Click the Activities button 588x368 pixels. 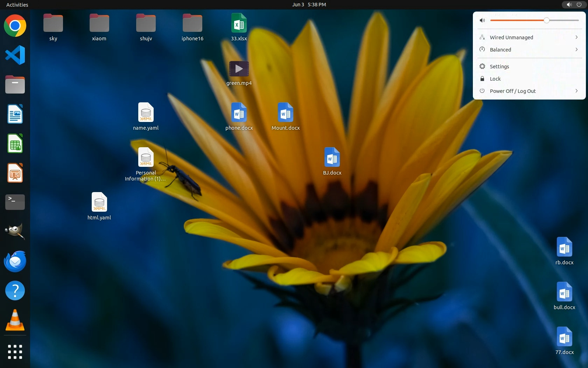click(17, 5)
